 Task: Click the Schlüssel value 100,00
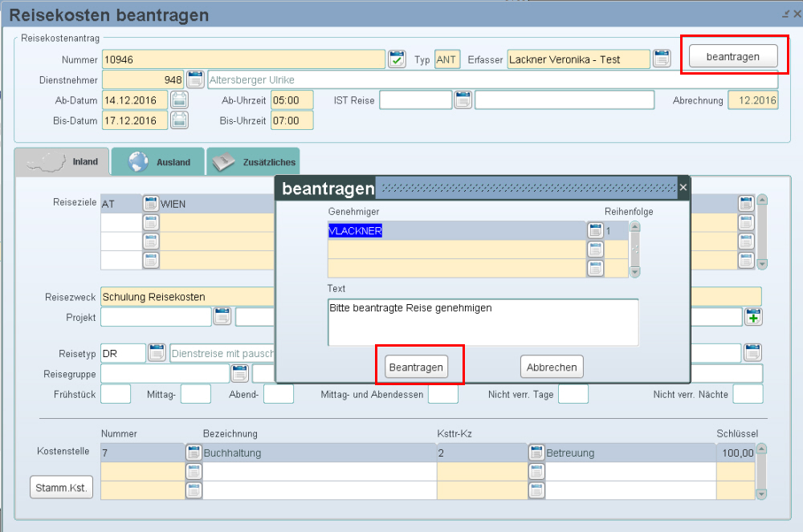[736, 453]
